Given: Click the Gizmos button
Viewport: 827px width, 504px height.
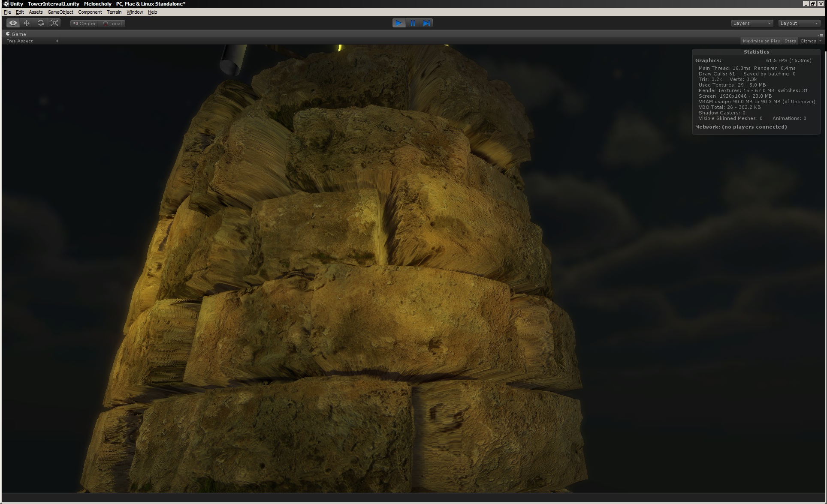Looking at the screenshot, I should click(809, 41).
